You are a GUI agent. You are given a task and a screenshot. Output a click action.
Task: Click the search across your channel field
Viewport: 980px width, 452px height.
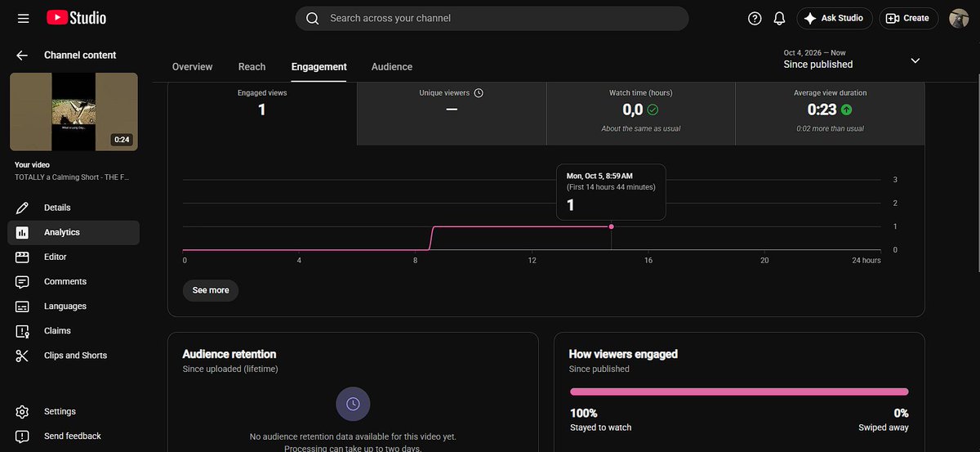point(492,18)
